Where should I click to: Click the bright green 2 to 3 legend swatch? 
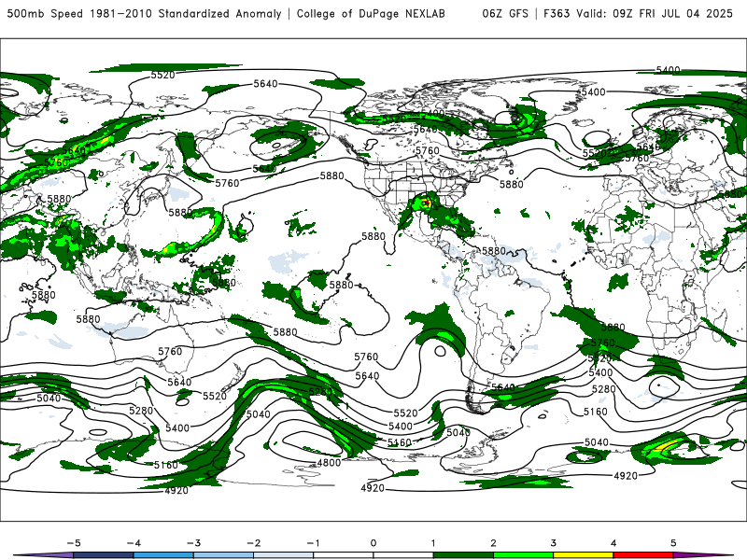click(x=524, y=555)
